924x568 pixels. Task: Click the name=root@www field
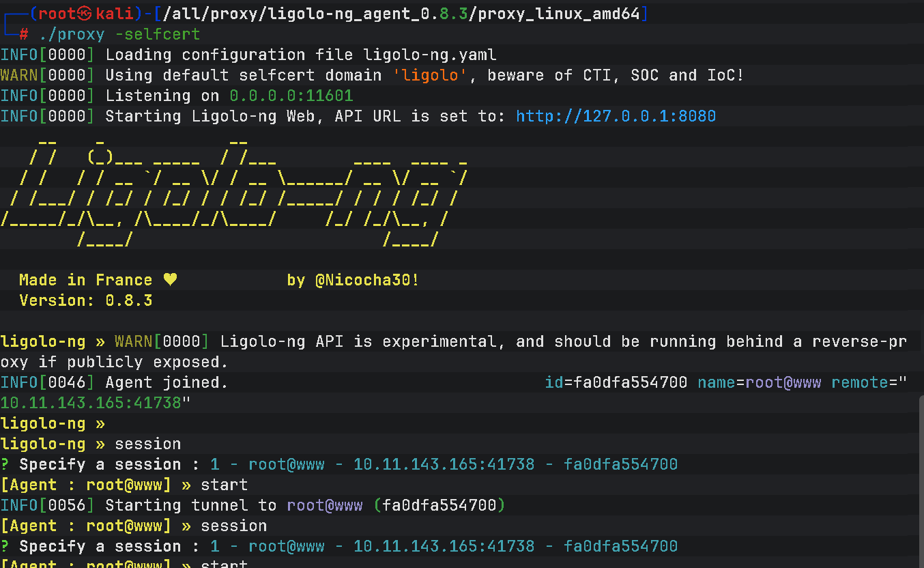759,382
